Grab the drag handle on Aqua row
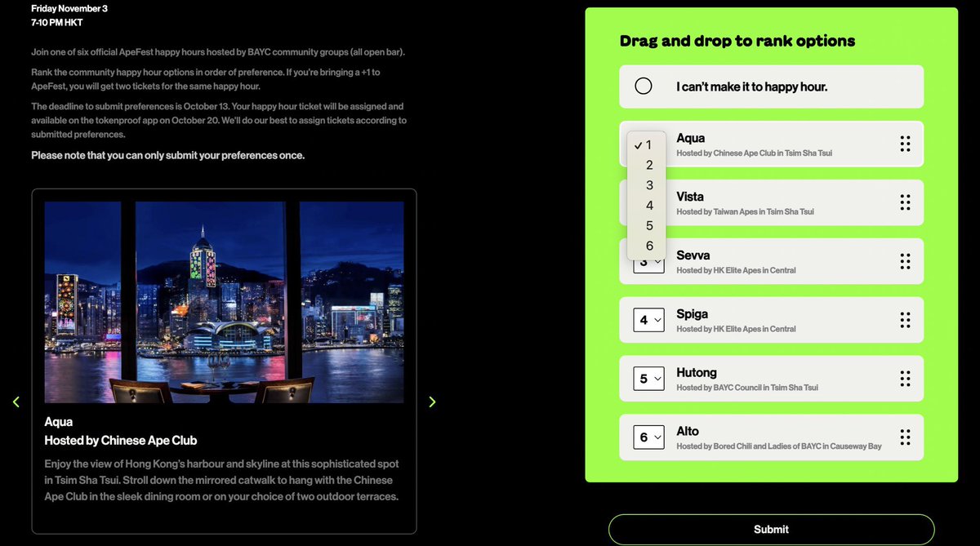 click(905, 144)
